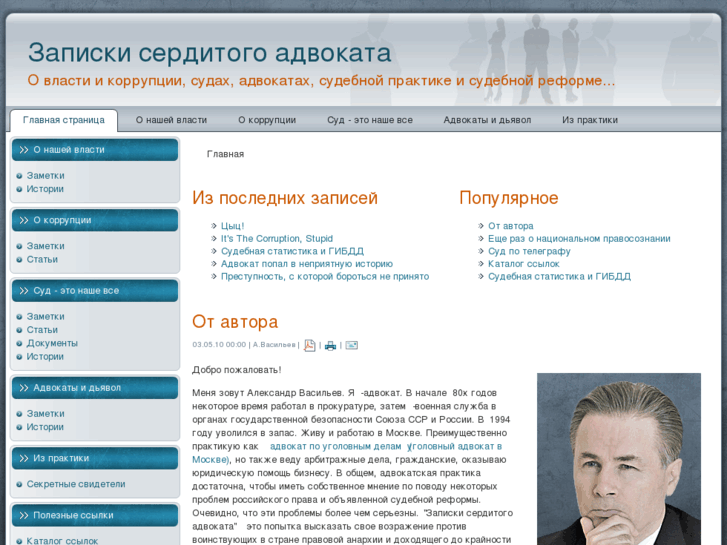This screenshot has width=727, height=545.
Task: Switch to the О нашей власти tab
Action: tap(171, 120)
